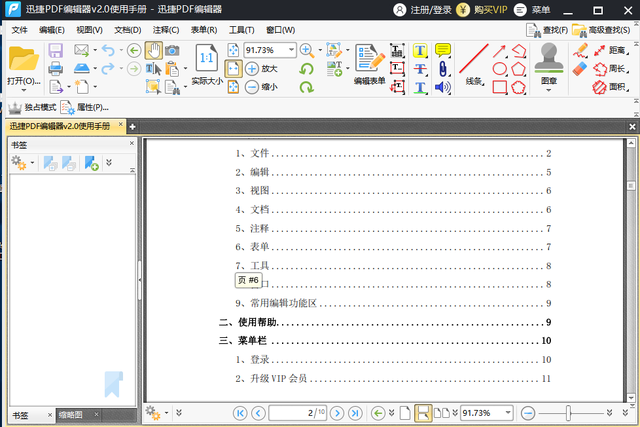Click the Save floppy disk icon
This screenshot has height=427, width=640.
point(56,51)
